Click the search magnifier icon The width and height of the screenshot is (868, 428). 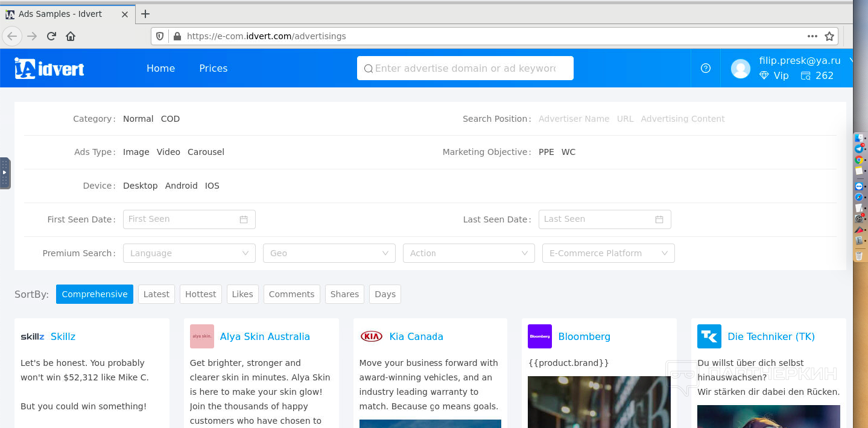(x=368, y=69)
